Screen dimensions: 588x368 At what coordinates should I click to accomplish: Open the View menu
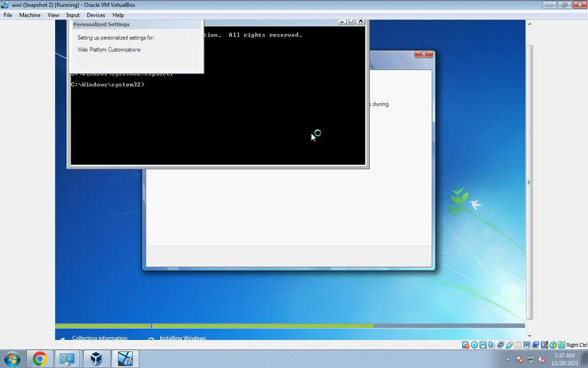click(x=53, y=15)
